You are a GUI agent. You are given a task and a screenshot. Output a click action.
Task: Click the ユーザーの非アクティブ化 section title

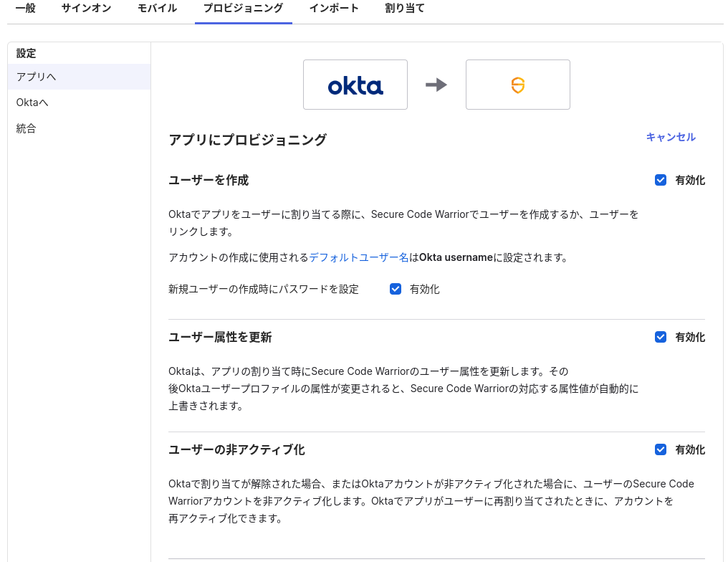[x=236, y=449]
